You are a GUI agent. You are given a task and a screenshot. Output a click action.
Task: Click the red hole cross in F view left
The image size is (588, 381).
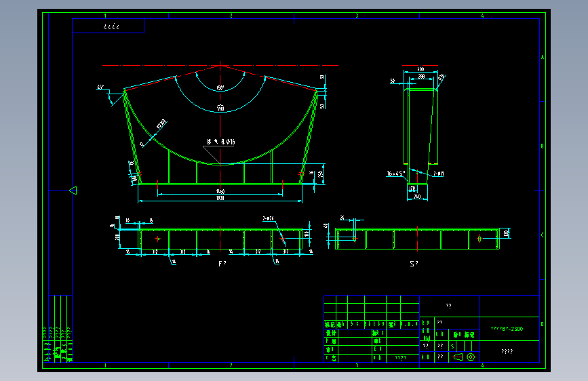click(157, 239)
